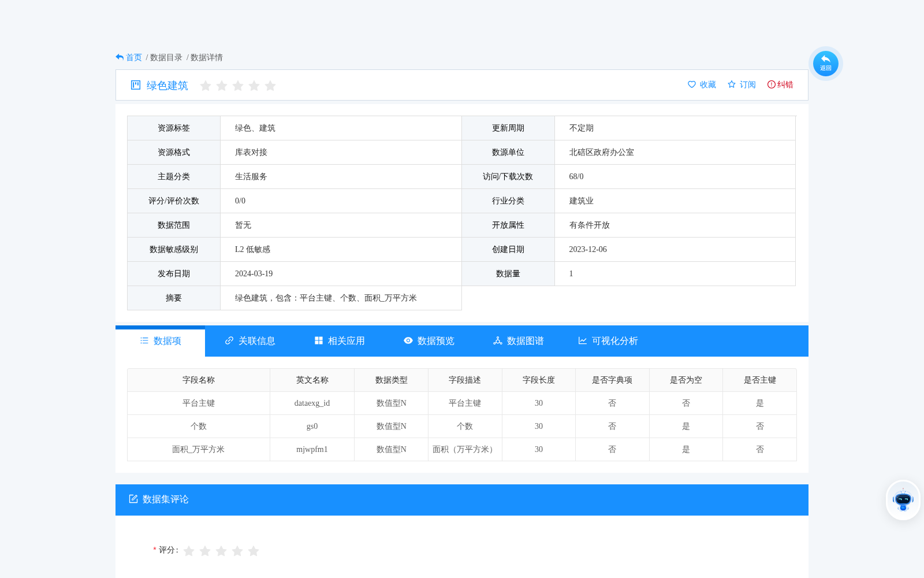
Task: Click the dataexg_id English name cell
Action: (x=312, y=403)
